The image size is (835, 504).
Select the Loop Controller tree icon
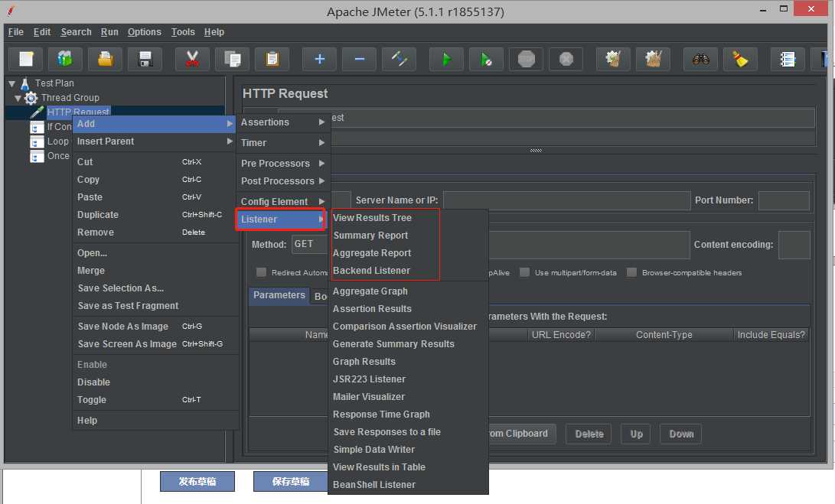[37, 141]
